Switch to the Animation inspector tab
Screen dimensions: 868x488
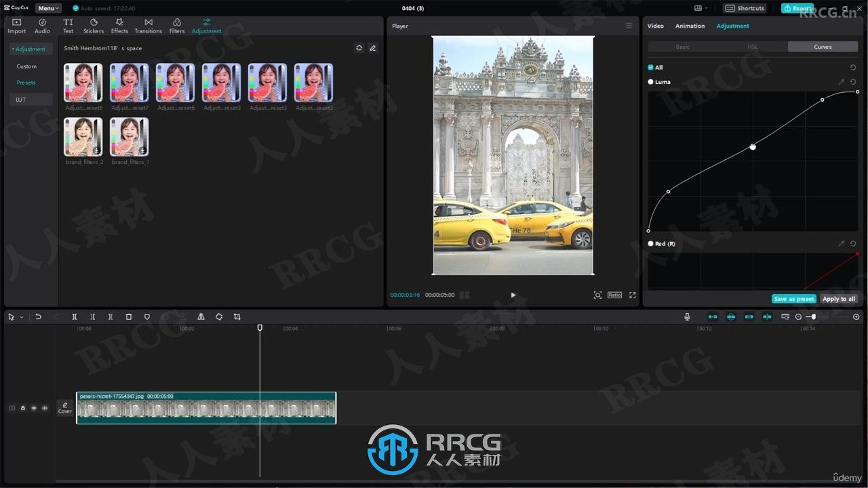[690, 26]
